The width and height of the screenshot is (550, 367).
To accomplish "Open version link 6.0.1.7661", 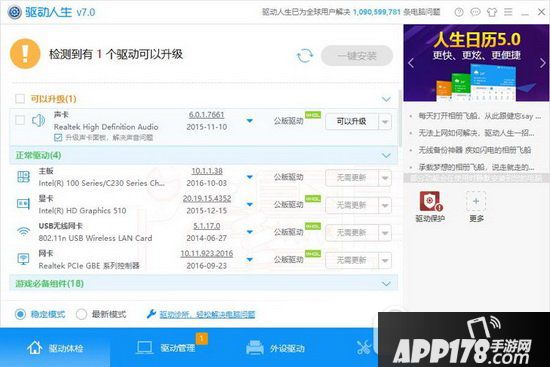I will pos(206,115).
